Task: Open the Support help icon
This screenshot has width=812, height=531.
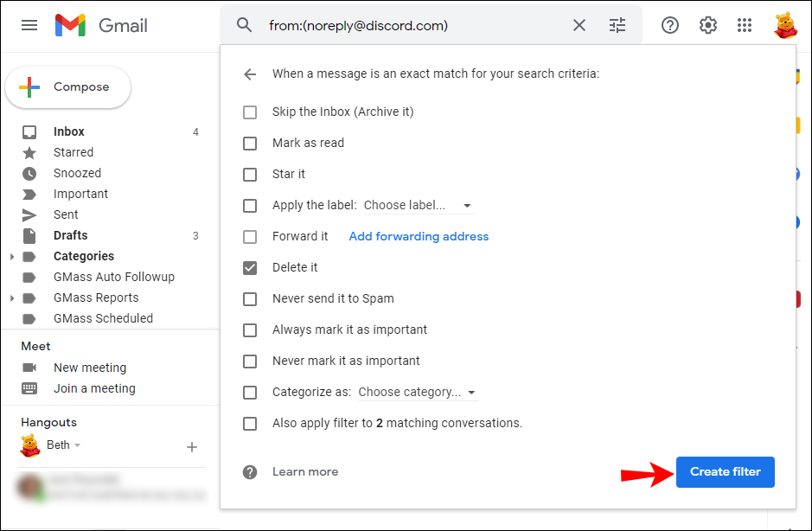Action: (669, 25)
